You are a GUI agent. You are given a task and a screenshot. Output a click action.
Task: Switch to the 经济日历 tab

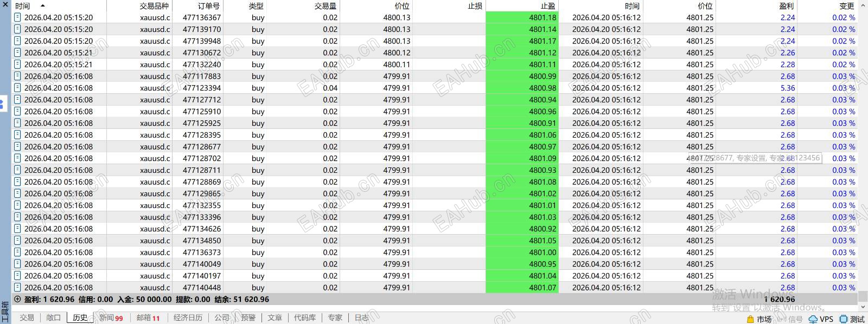(188, 317)
